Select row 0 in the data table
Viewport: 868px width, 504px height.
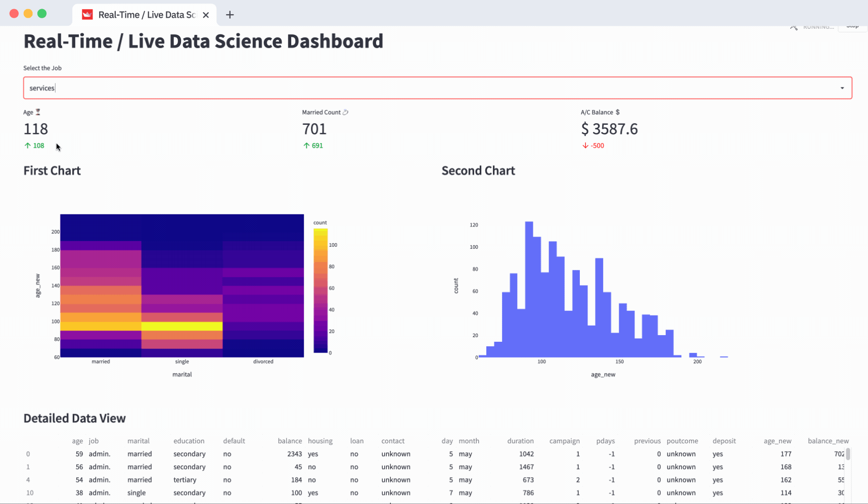click(x=28, y=453)
